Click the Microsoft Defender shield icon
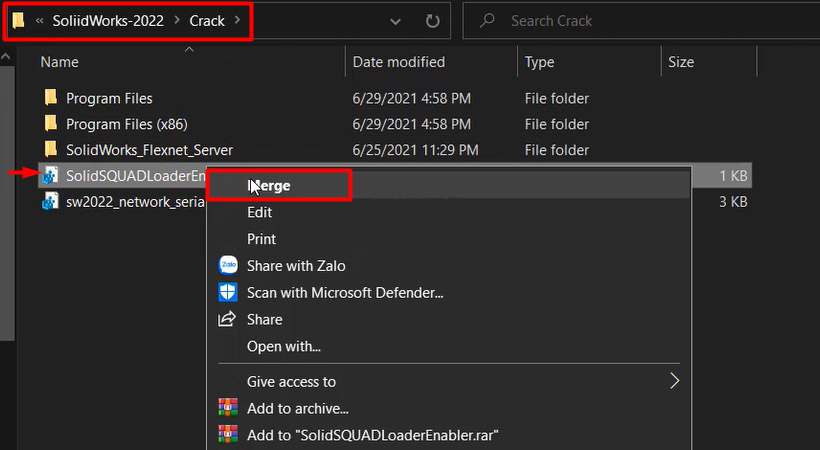The width and height of the screenshot is (820, 450). (x=227, y=293)
